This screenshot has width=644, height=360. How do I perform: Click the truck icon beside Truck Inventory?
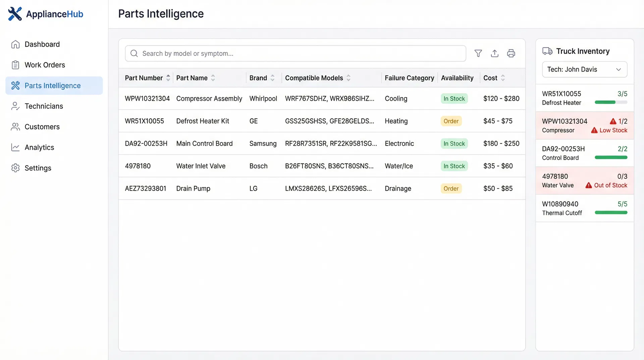(547, 51)
